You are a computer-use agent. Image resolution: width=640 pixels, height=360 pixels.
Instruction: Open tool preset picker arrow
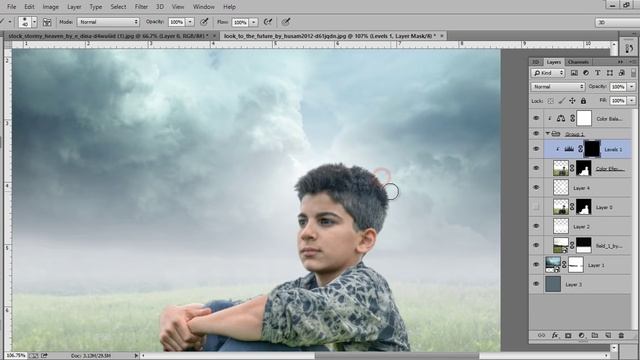pyautogui.click(x=10, y=22)
